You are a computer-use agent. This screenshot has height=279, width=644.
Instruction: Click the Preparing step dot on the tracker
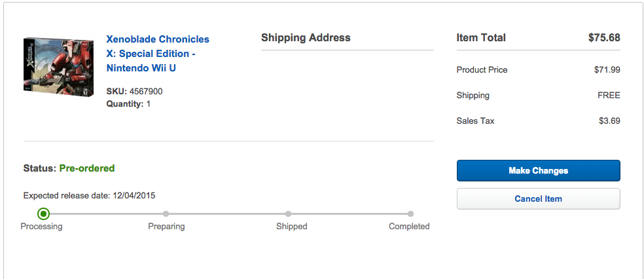coord(166,214)
